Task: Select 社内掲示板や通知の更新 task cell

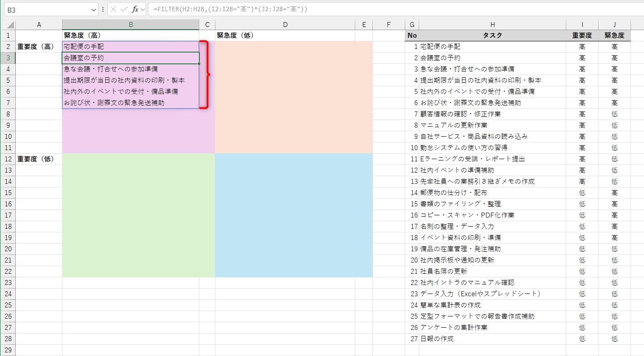Action: point(492,260)
